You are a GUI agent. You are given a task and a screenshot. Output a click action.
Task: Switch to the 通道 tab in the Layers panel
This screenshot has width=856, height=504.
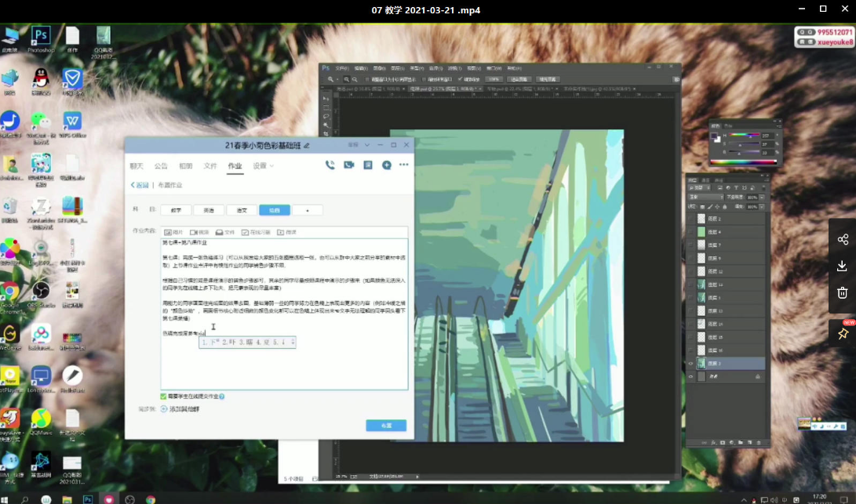(705, 180)
